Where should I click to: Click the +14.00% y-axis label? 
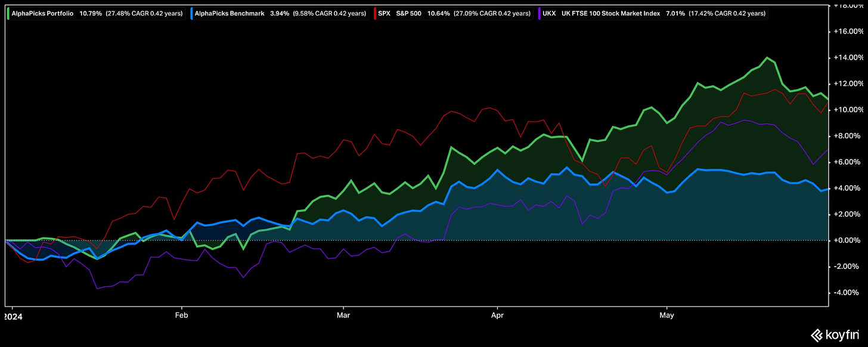point(849,58)
